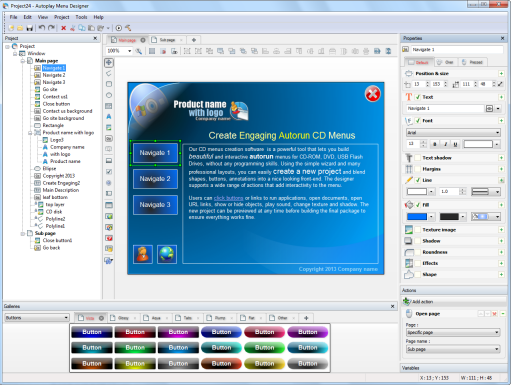This screenshot has height=385, width=511.
Task: Enable the Shadow checkbox
Action: click(x=418, y=241)
